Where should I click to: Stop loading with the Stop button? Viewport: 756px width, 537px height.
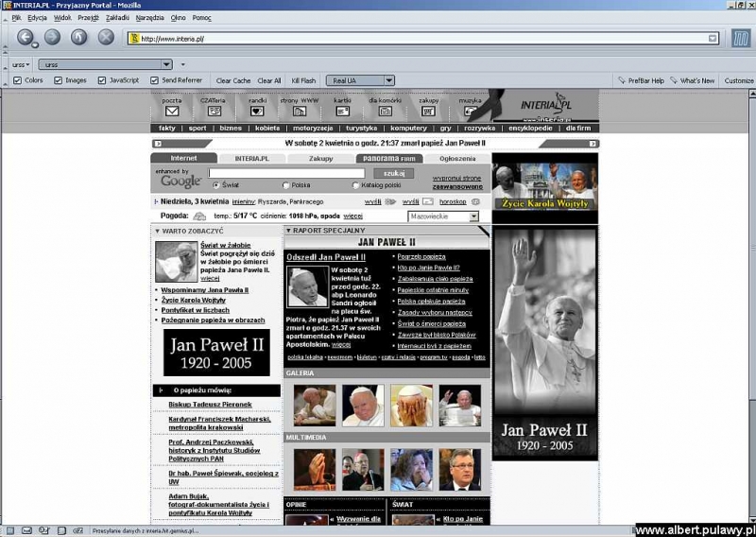(x=106, y=37)
